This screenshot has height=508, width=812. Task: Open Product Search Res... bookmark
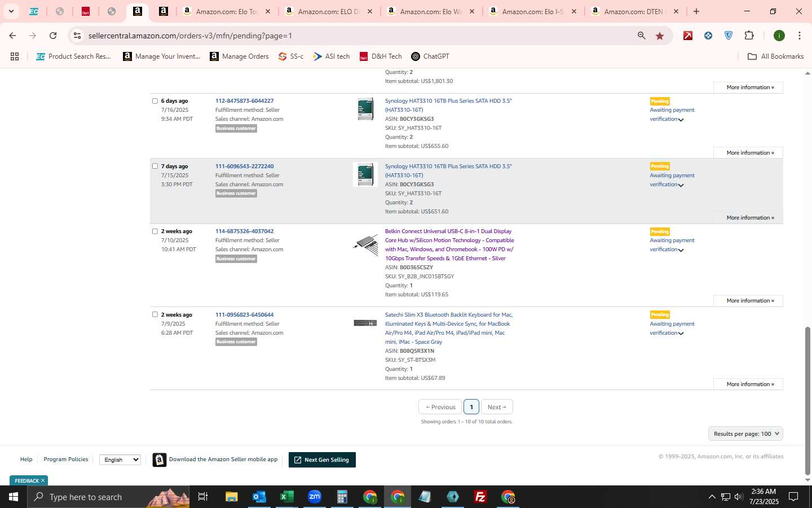(x=73, y=56)
